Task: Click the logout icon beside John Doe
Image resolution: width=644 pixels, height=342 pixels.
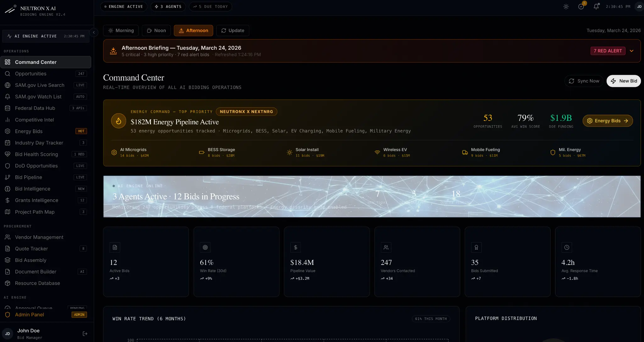Action: click(85, 334)
